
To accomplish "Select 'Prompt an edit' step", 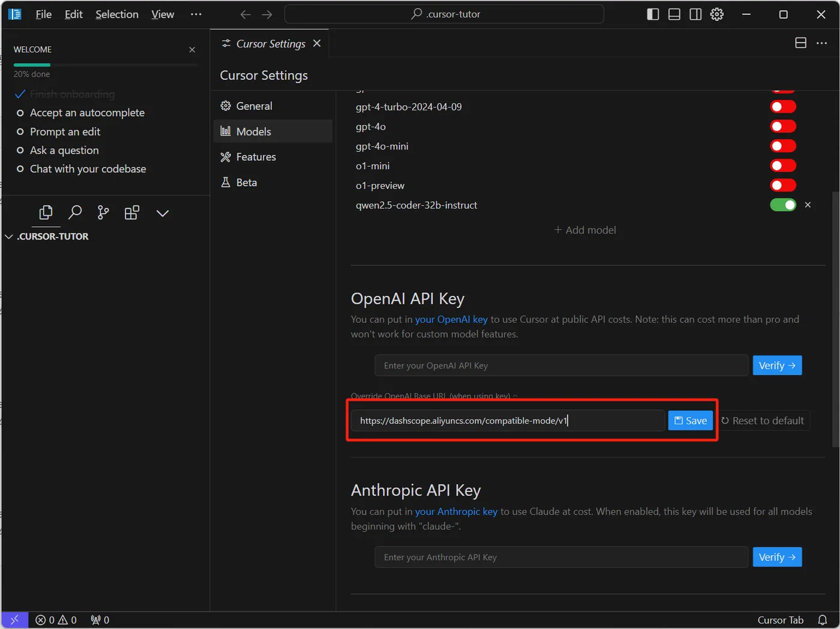I will (65, 131).
